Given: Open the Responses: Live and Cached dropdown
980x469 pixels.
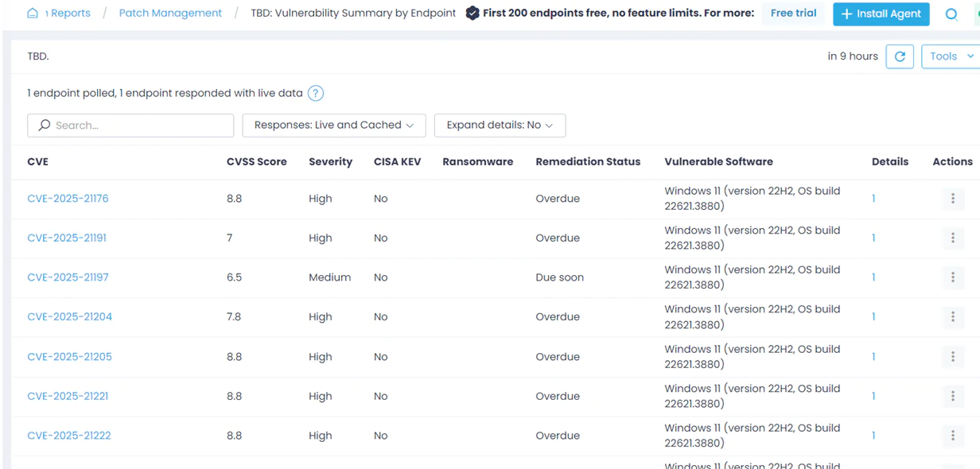Looking at the screenshot, I should point(333,125).
